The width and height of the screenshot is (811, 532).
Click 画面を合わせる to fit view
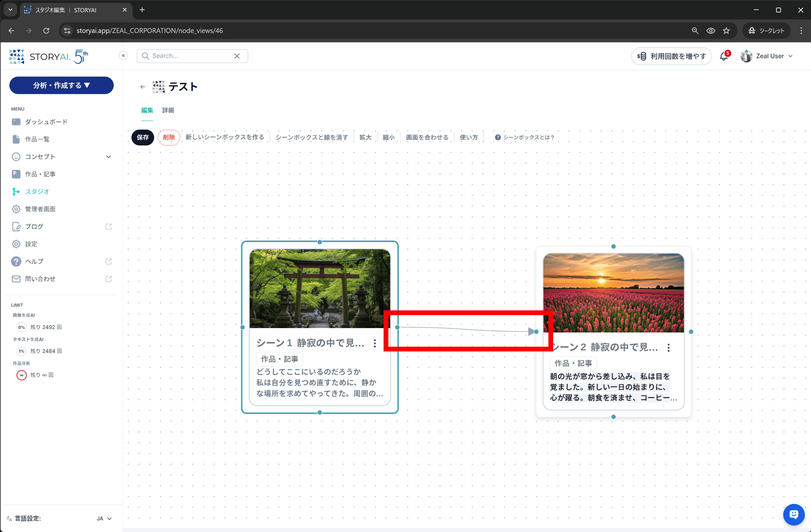427,137
